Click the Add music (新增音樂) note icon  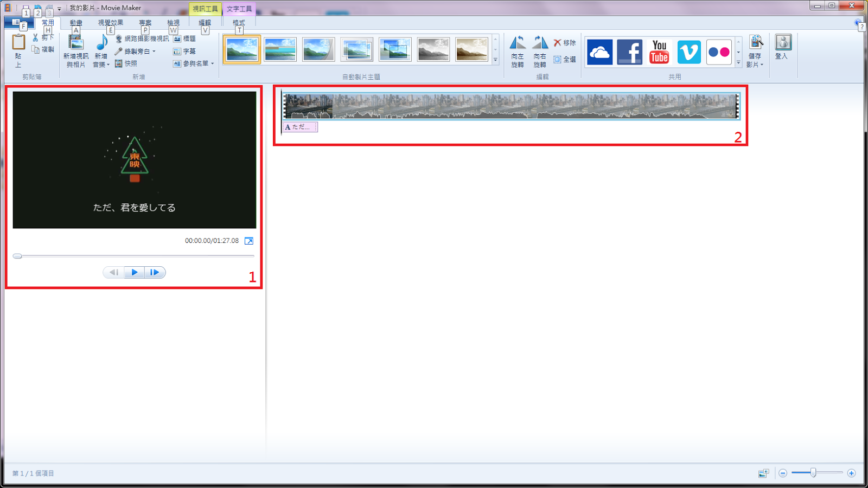[x=101, y=43]
